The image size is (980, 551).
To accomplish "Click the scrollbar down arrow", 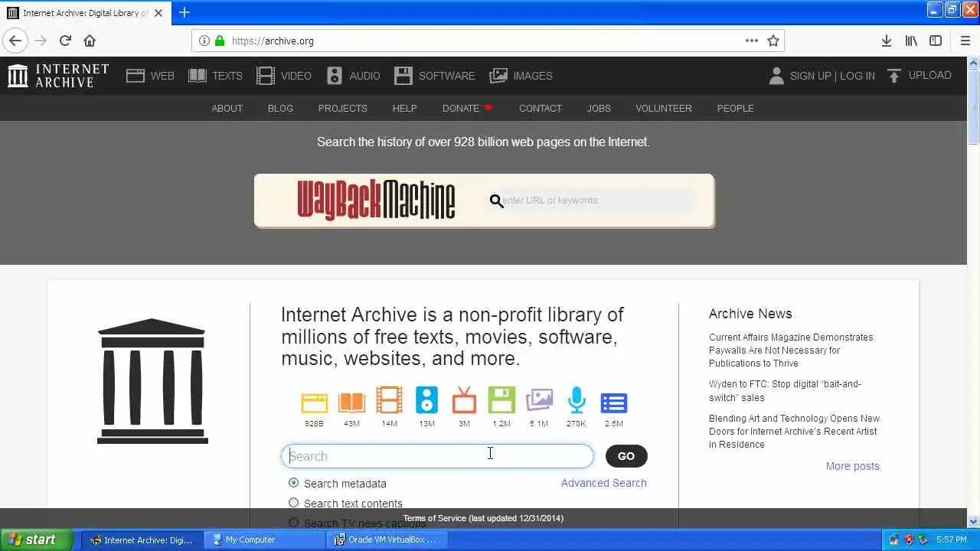I will point(973,522).
